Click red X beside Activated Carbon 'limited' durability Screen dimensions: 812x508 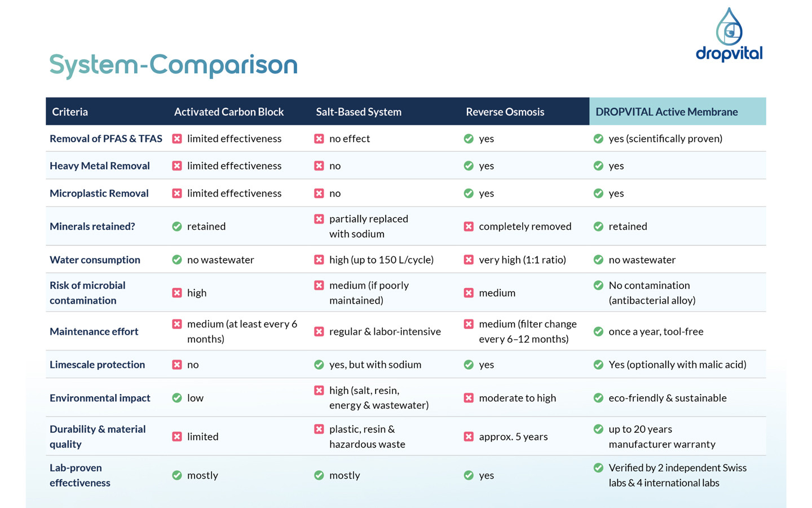177,436
